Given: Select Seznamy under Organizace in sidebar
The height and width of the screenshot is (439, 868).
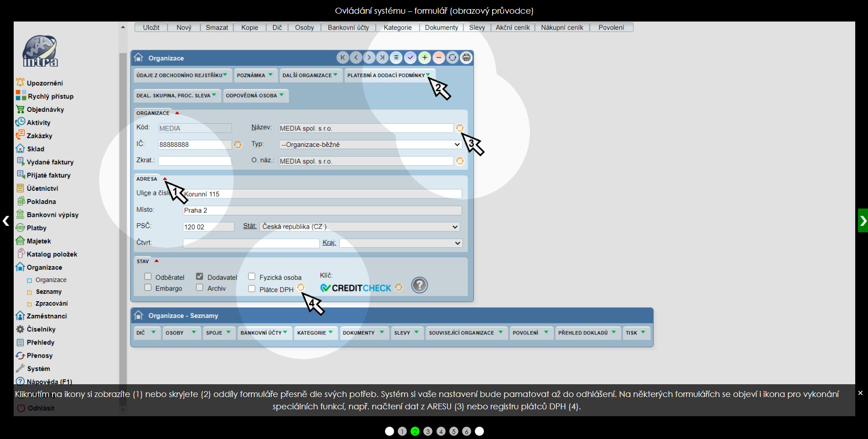Looking at the screenshot, I should (48, 292).
